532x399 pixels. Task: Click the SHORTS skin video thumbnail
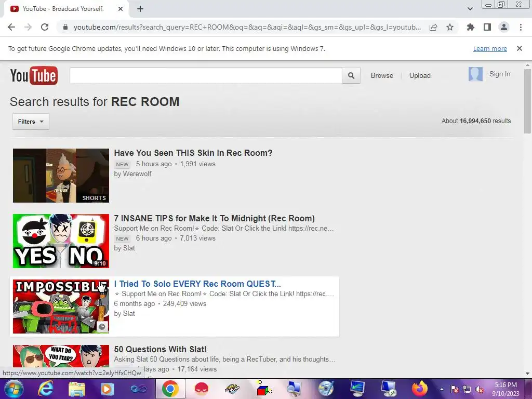[61, 176]
